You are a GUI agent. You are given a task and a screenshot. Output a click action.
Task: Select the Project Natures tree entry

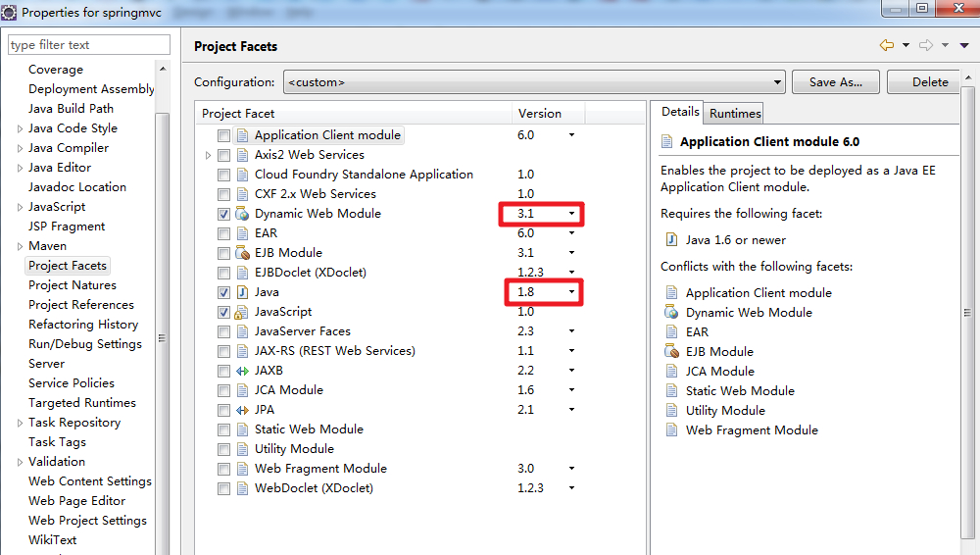(x=73, y=285)
